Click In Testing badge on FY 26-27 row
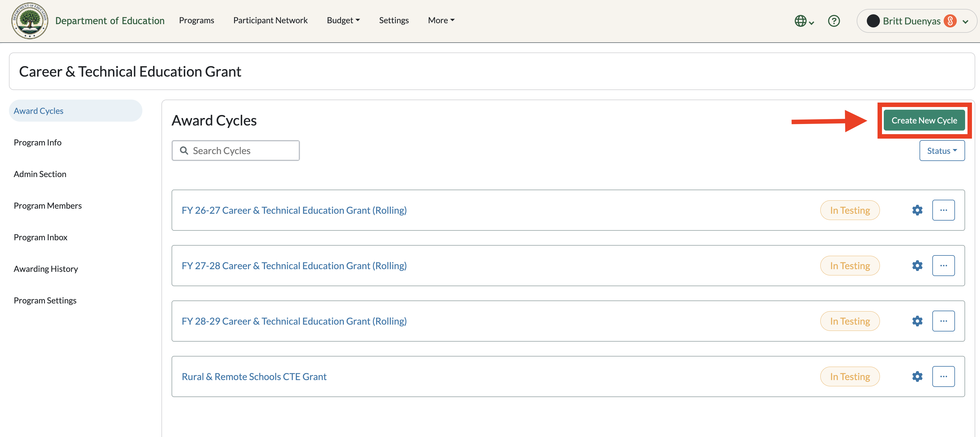This screenshot has height=437, width=980. [850, 210]
